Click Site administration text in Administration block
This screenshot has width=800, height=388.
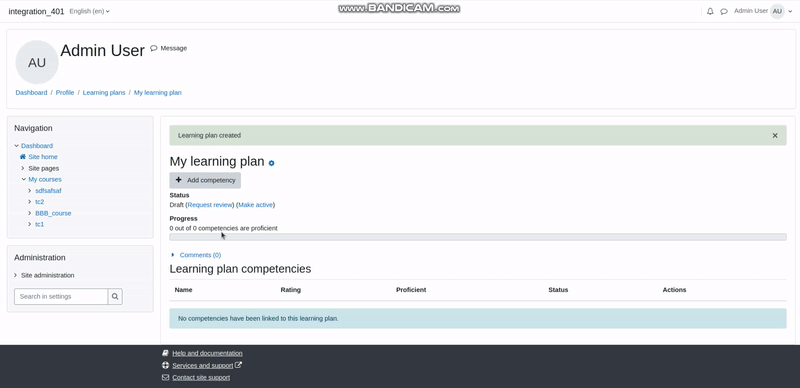47,275
